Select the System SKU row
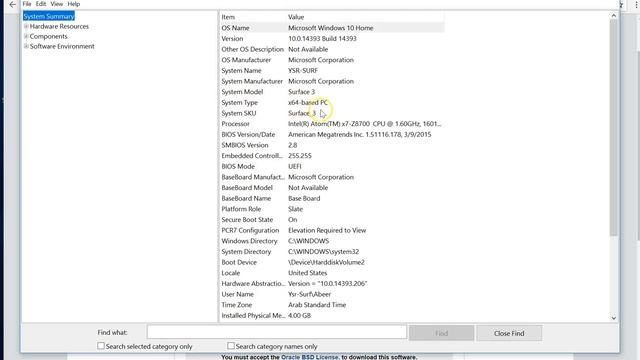640x360 pixels. click(x=332, y=113)
